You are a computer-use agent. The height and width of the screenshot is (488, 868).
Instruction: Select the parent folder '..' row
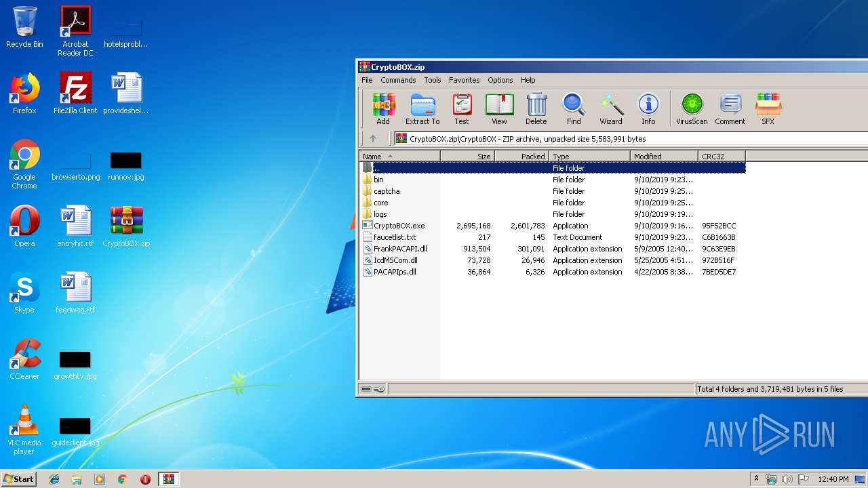[553, 167]
